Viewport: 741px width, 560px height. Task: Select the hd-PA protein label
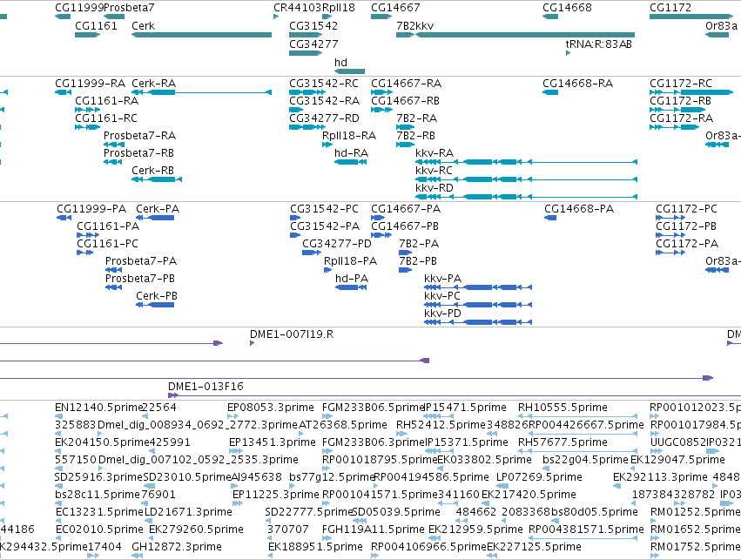pos(351,279)
